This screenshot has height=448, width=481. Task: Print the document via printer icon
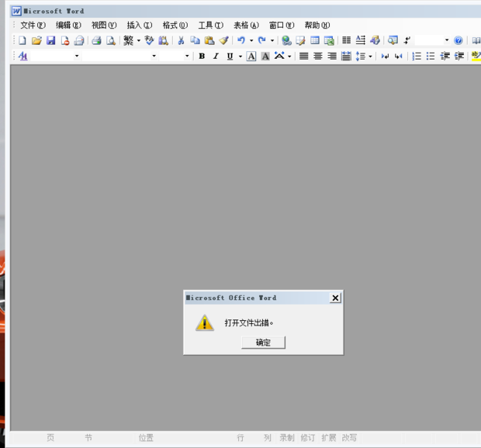(97, 40)
